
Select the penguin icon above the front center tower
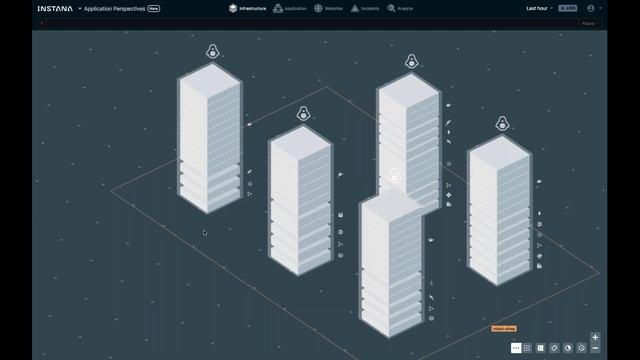[394, 176]
